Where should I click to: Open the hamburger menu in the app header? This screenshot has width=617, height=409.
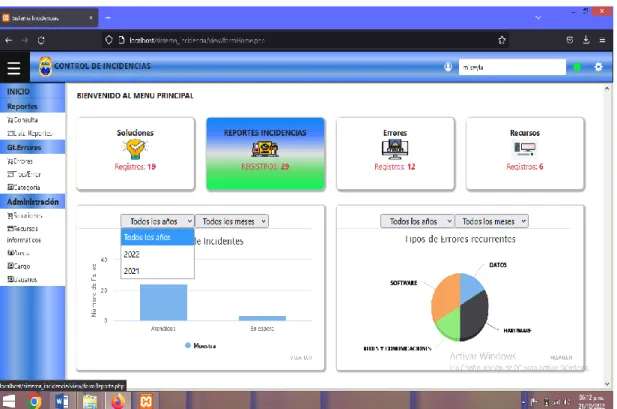click(x=14, y=68)
